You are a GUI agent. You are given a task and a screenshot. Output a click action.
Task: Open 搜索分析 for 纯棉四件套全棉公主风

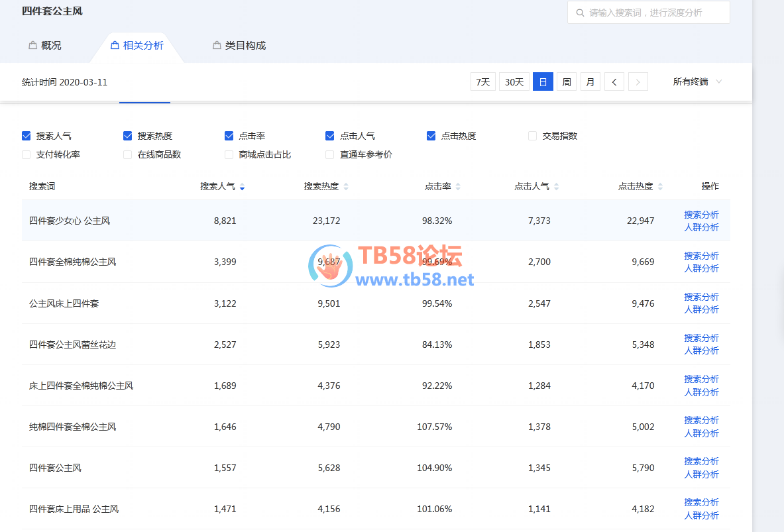[702, 421]
